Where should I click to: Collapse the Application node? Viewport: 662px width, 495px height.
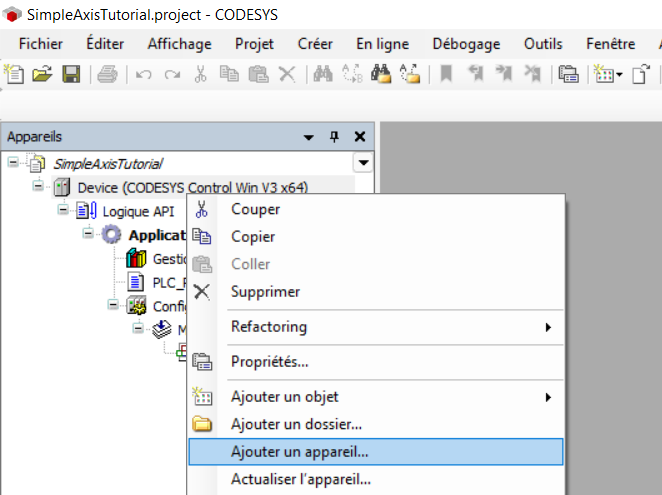click(88, 233)
